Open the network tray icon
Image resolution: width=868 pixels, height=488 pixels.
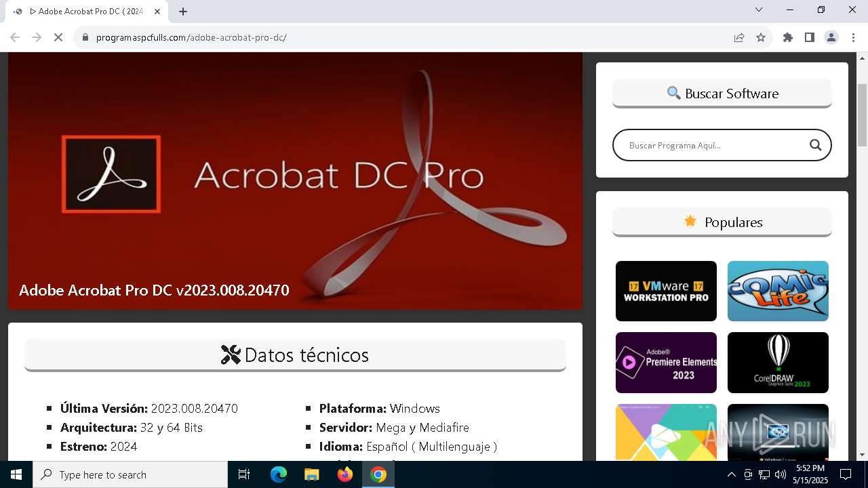[x=764, y=474]
